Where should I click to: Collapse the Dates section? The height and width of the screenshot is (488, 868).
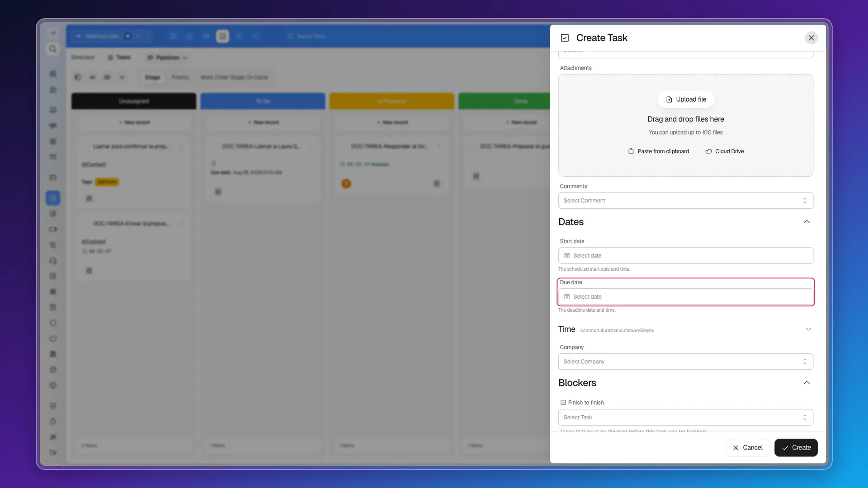pos(807,222)
